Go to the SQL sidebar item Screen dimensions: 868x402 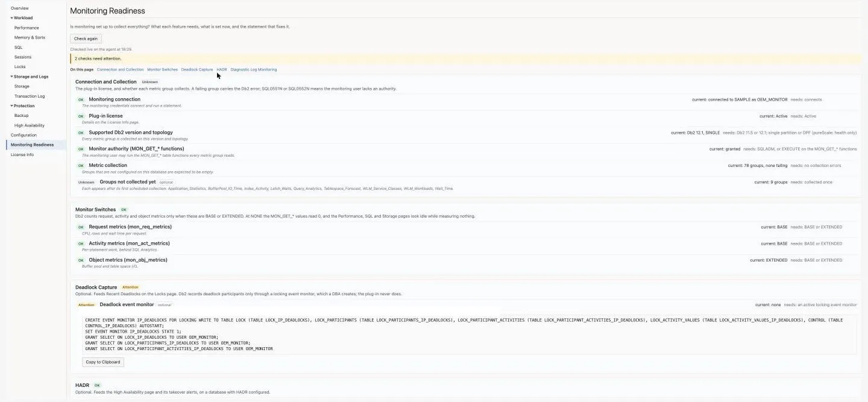pos(19,47)
